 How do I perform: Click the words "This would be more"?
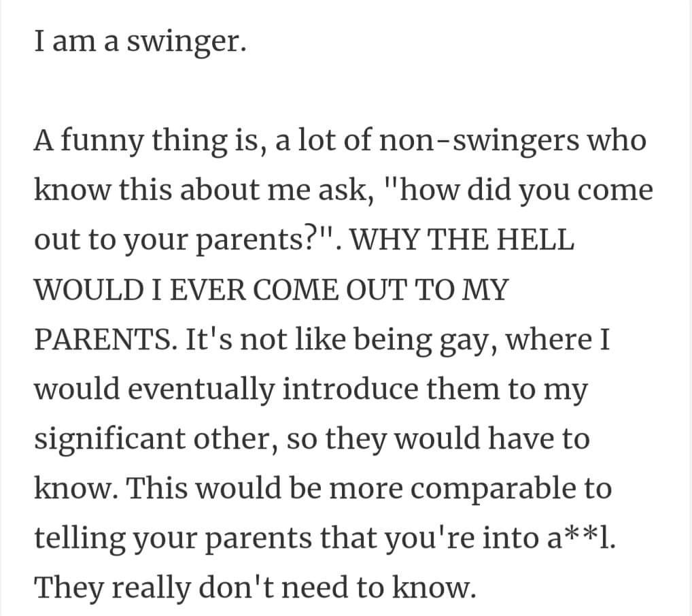click(264, 488)
